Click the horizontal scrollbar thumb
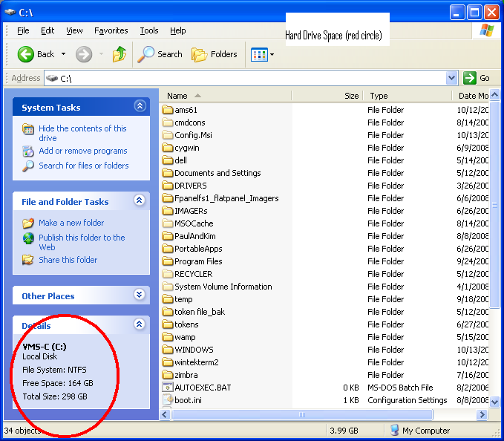The image size is (504, 441). tap(302, 414)
